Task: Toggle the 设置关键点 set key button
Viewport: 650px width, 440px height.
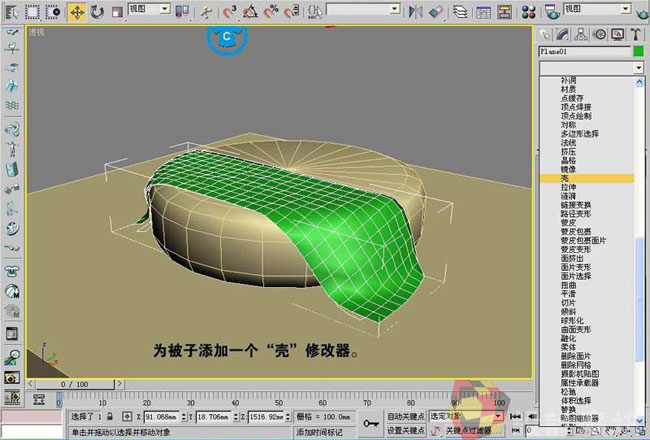Action: coord(405,430)
